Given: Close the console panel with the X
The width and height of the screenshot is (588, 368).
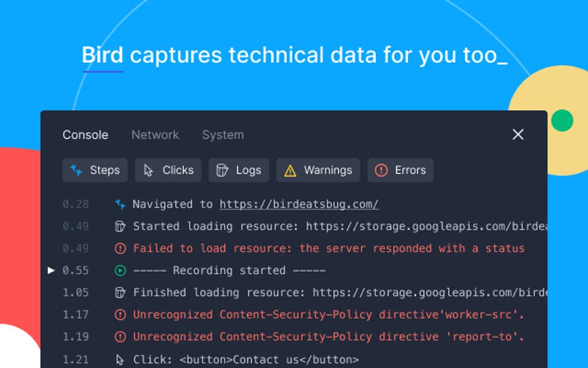Looking at the screenshot, I should pyautogui.click(x=517, y=134).
